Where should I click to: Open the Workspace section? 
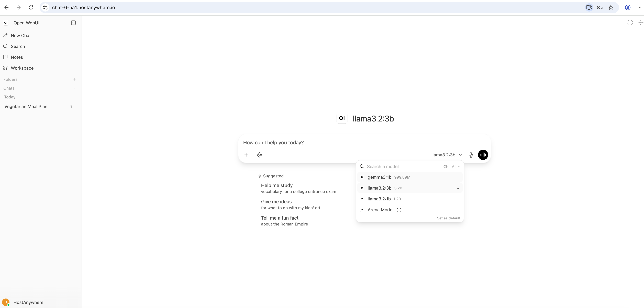coord(40,68)
